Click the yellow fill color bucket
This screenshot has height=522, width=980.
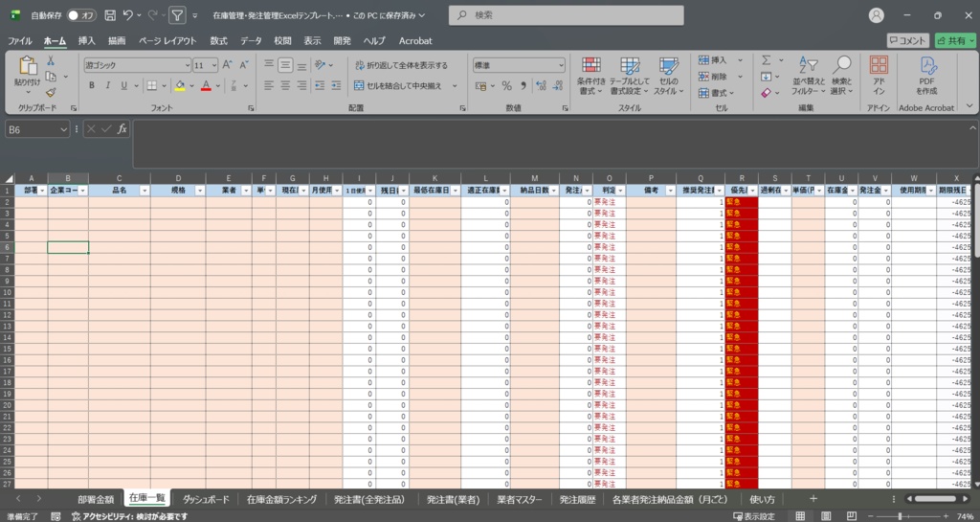[180, 85]
